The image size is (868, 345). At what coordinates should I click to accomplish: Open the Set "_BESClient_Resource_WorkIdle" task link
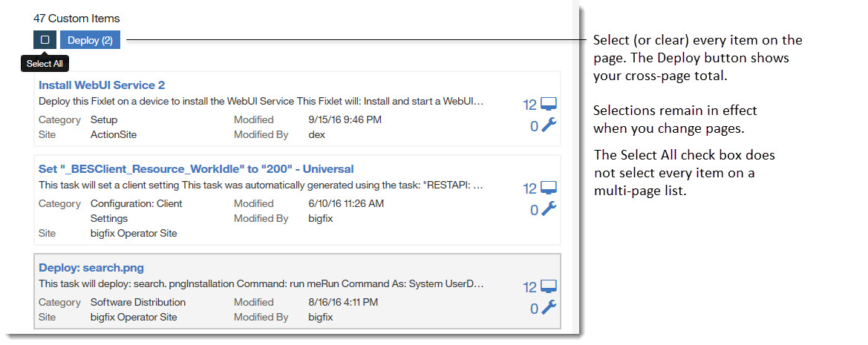tap(196, 169)
